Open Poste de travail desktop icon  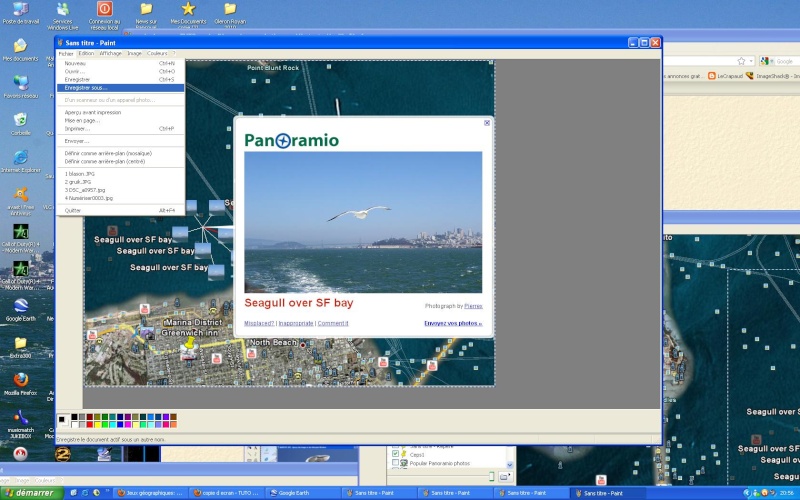[20, 13]
